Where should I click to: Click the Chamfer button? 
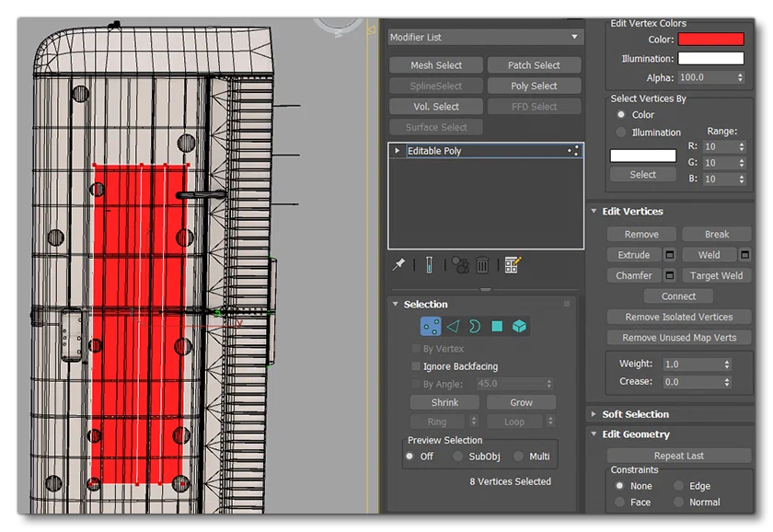634,275
